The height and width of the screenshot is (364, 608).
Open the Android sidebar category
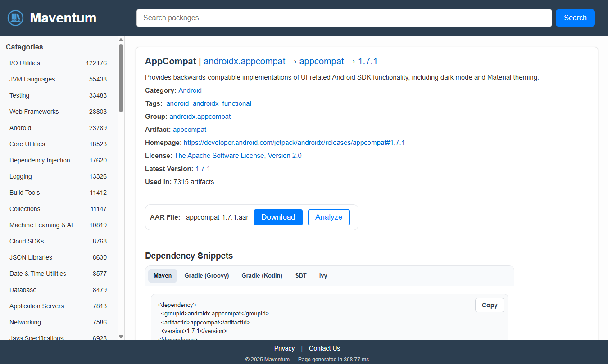pos(58,128)
